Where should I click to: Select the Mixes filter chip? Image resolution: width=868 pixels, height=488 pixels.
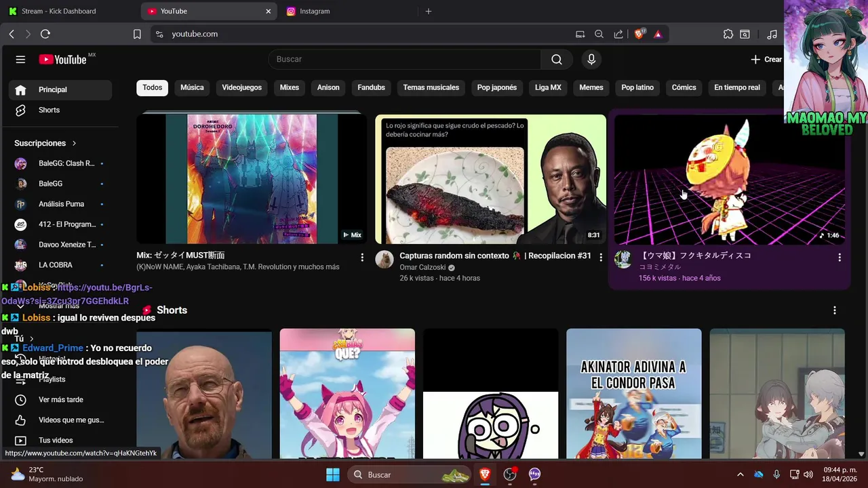coord(290,87)
